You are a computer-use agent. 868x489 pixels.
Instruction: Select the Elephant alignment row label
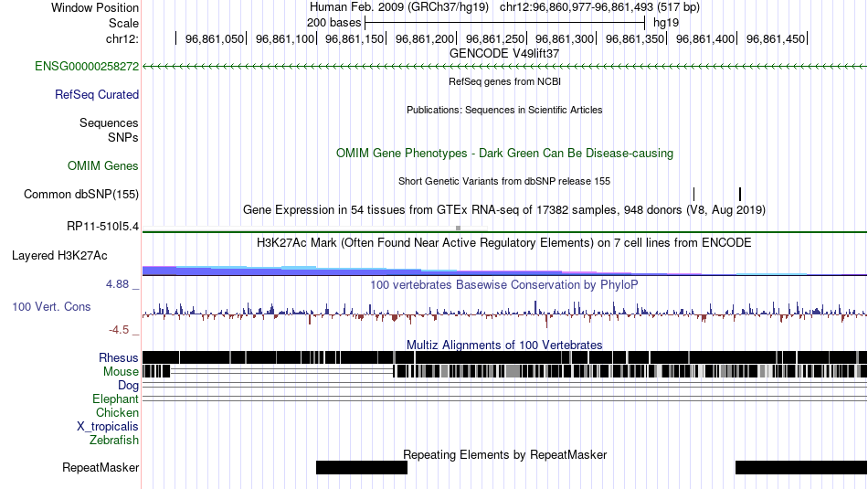click(x=116, y=399)
